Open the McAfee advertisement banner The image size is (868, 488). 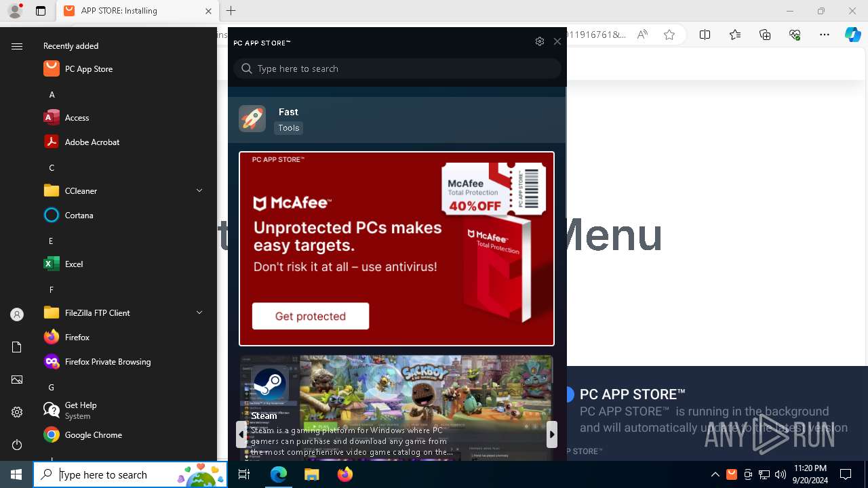(397, 249)
